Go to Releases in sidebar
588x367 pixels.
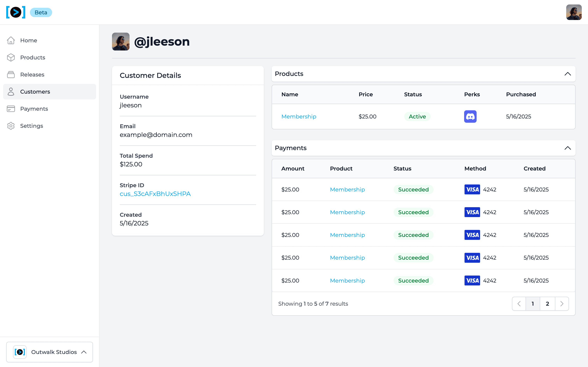[x=32, y=75]
